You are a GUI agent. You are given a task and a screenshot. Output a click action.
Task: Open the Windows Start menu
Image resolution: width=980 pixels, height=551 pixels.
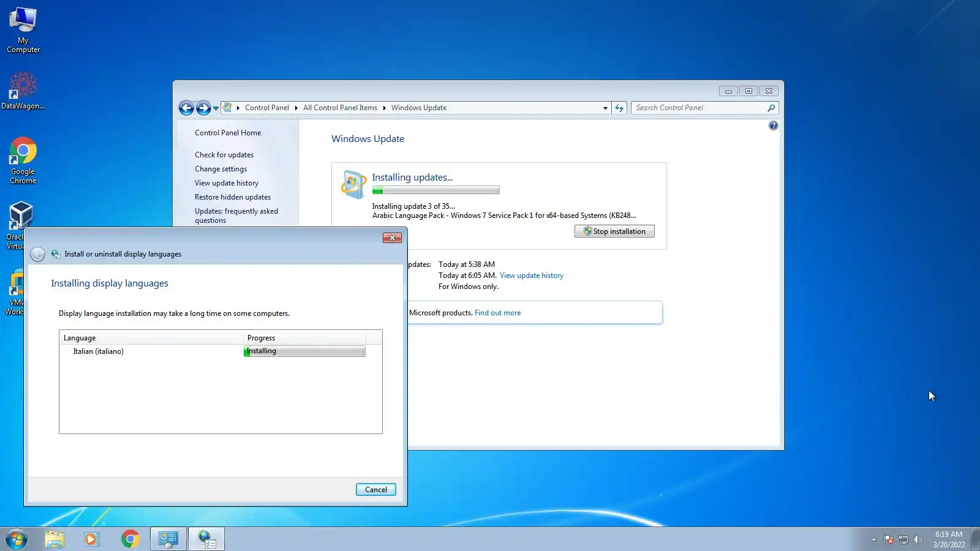17,539
